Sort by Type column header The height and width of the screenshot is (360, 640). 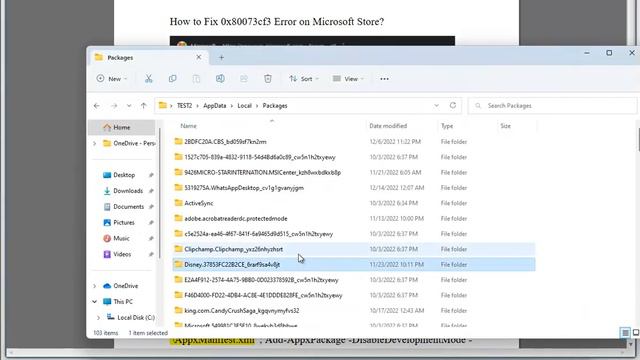point(447,126)
